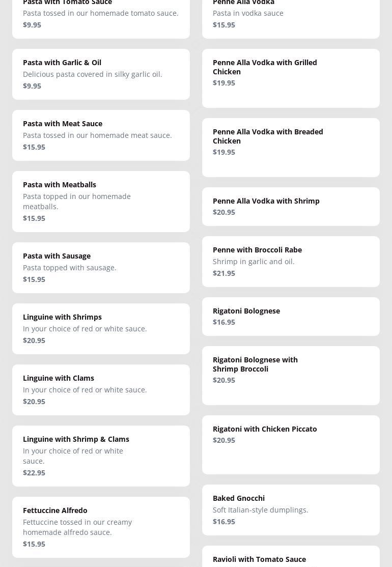Choose Rigatoni with Chicken Piccato
This screenshot has width=392, height=567.
[x=291, y=445]
